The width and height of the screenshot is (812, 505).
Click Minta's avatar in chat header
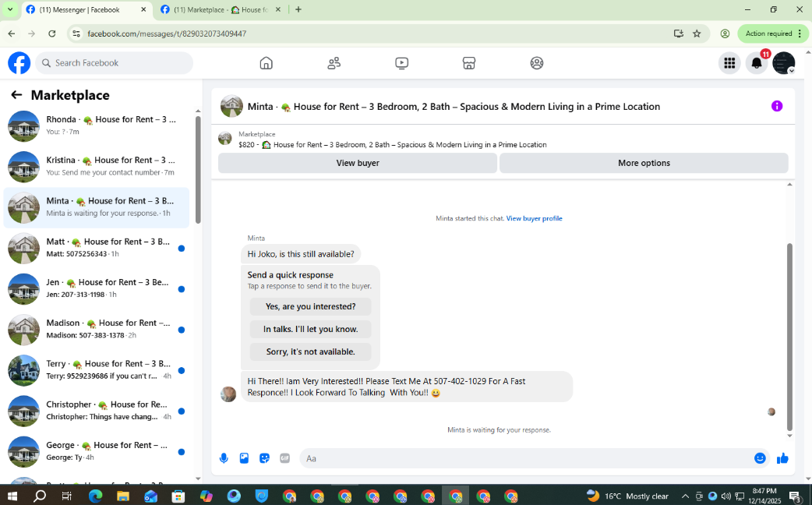point(231,106)
